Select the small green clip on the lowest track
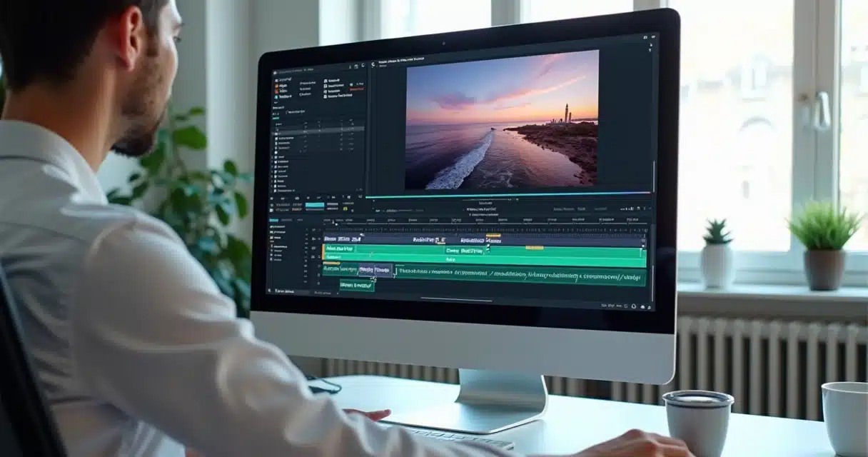The height and width of the screenshot is (457, 868). [356, 285]
